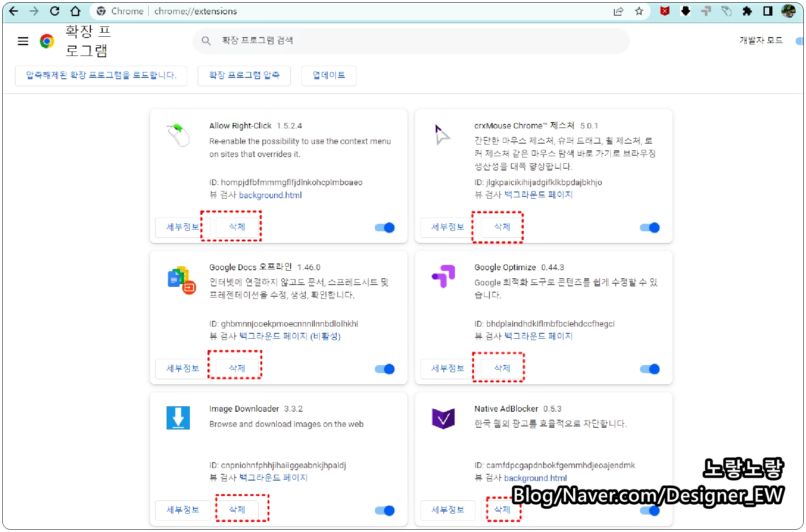Click the black badge extension icon in toolbar
The image size is (806, 532).
click(686, 11)
